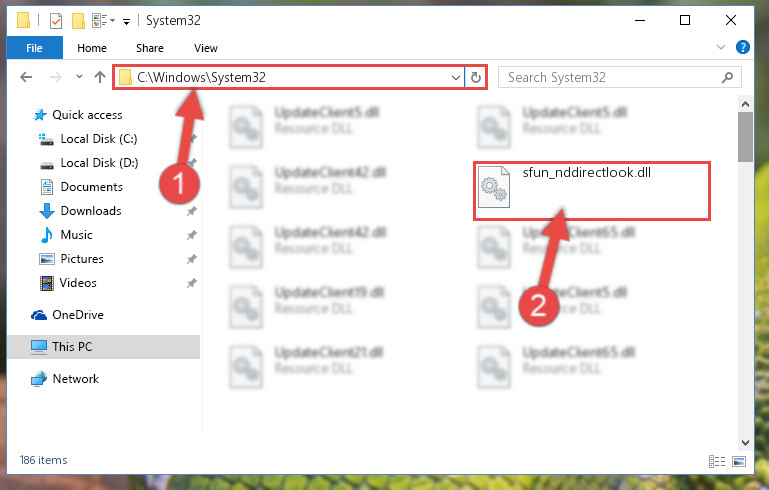Click the vertical scrollbar thumb

745,136
